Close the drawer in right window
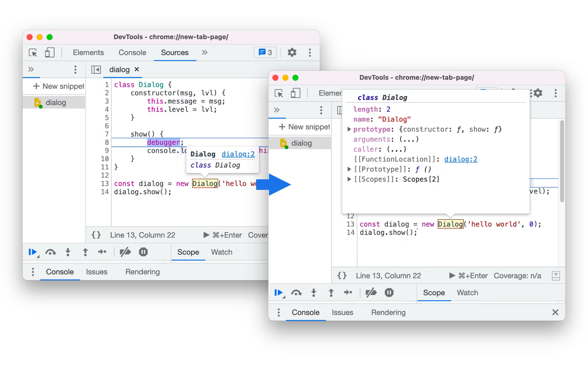The width and height of the screenshot is (588, 369). click(x=555, y=312)
